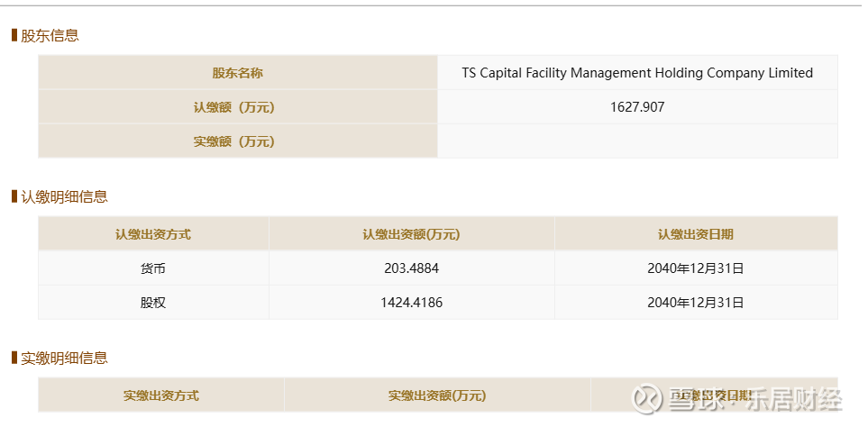868x427 pixels.
Task: Click the 认缴出资方式 column header
Action: 153,234
